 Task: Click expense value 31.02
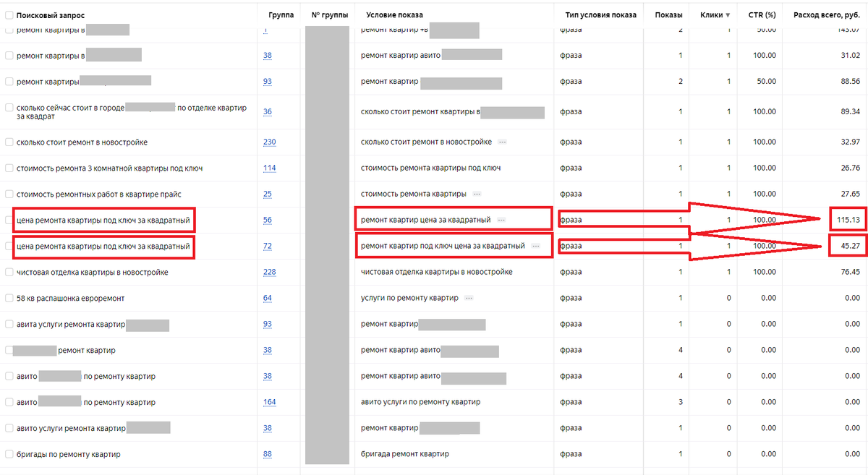(x=850, y=56)
